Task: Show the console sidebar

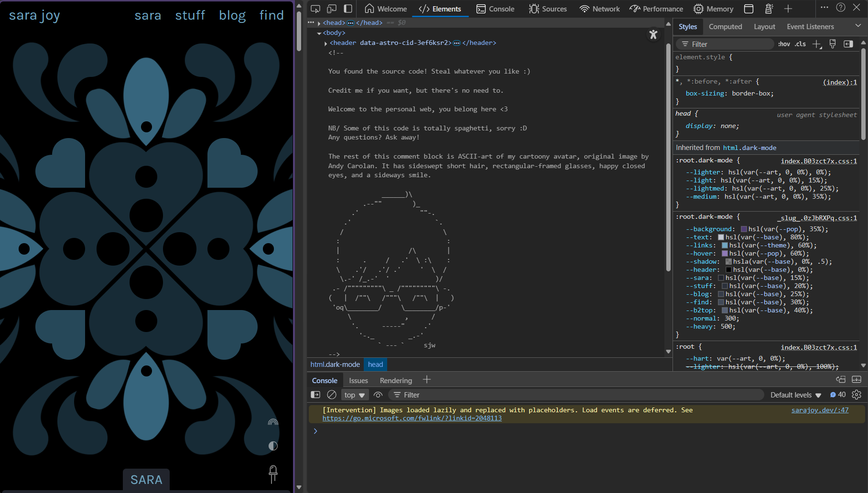Action: tap(315, 395)
